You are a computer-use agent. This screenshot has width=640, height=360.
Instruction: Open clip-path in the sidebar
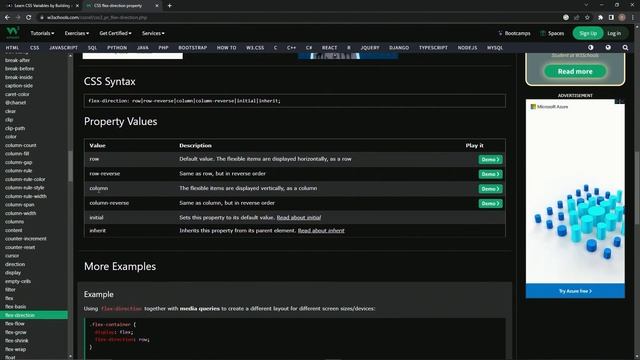(15, 128)
